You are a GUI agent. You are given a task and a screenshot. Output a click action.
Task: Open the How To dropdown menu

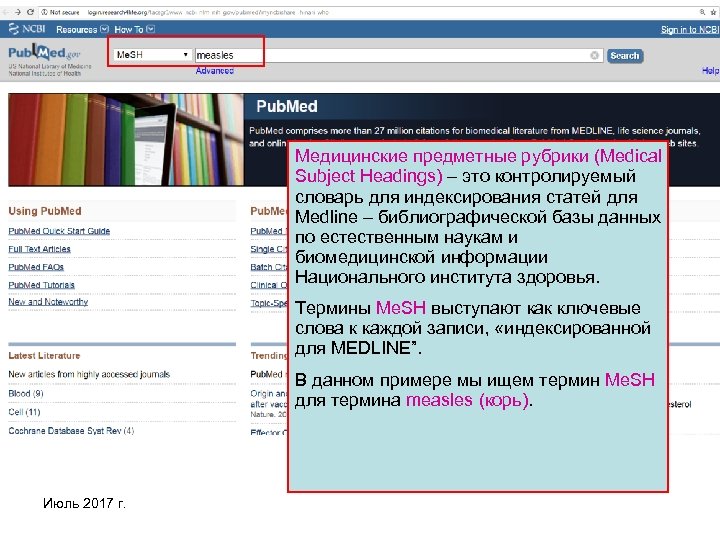coord(134,29)
